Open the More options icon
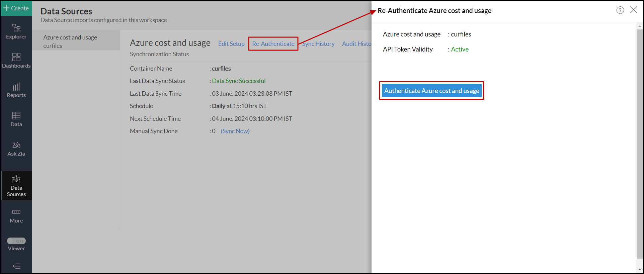The width and height of the screenshot is (644, 274). 16,216
